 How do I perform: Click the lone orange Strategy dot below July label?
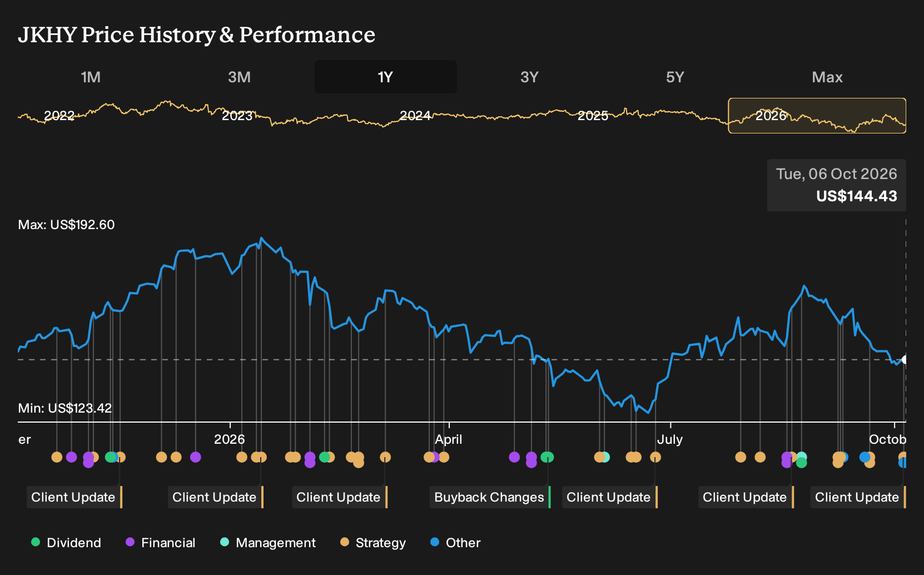tap(655, 457)
